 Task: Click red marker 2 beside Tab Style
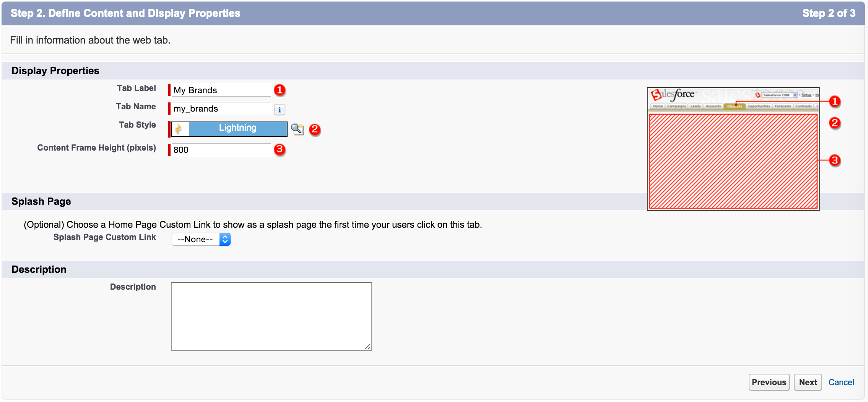tap(315, 130)
